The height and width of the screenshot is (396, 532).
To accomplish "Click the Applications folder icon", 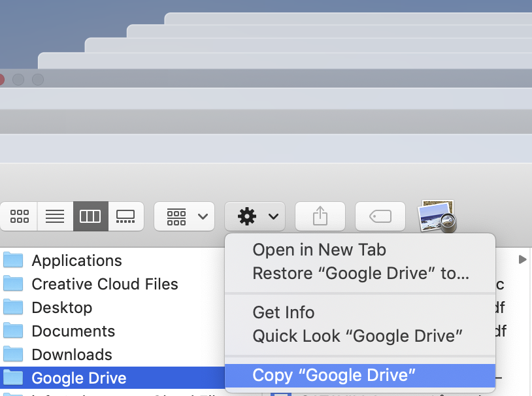I will pyautogui.click(x=13, y=260).
